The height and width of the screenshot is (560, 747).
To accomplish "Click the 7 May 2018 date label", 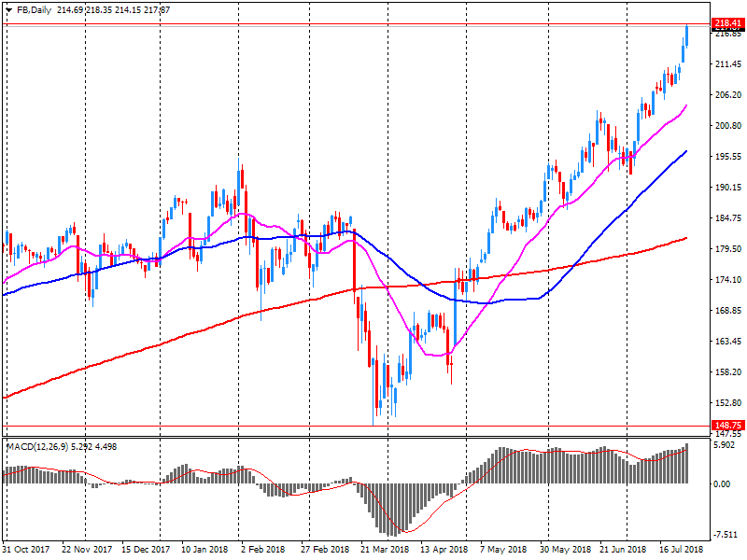I will pyautogui.click(x=505, y=549).
